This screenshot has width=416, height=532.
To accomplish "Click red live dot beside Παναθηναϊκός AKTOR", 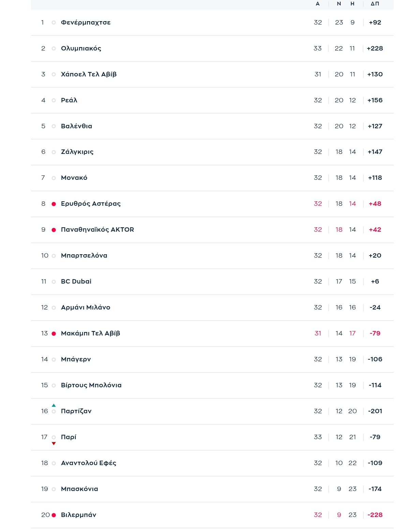I will pyautogui.click(x=54, y=230).
